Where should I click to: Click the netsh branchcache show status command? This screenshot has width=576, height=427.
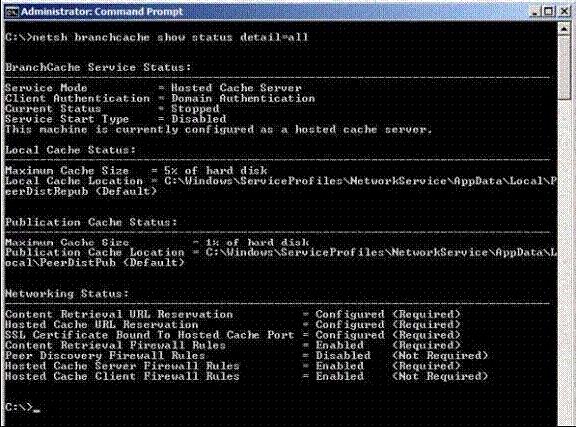[157, 37]
